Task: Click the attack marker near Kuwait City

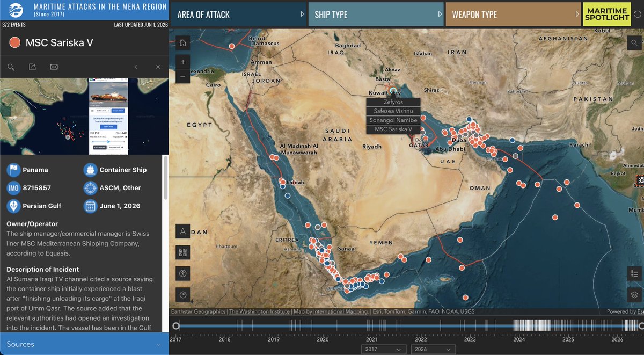Action: click(393, 91)
